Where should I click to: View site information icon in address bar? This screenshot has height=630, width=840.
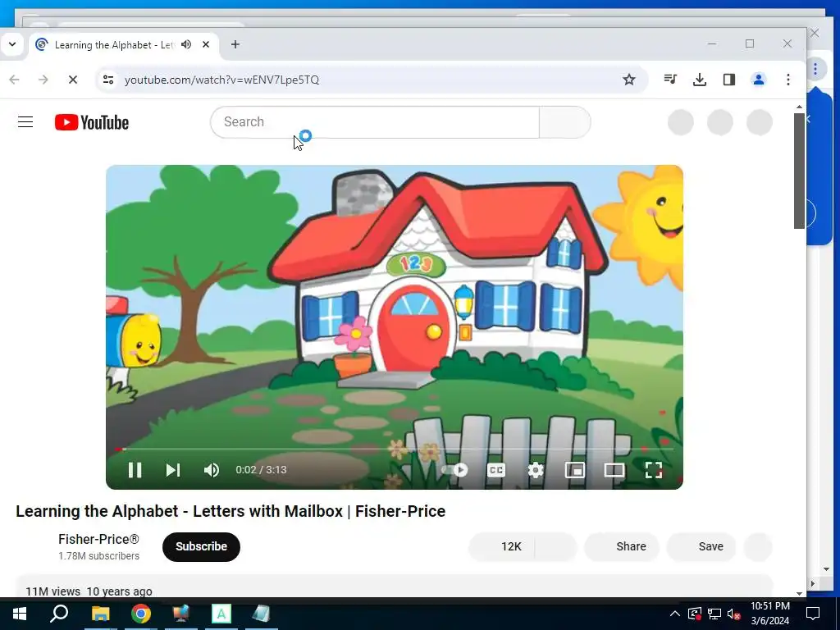(x=108, y=80)
